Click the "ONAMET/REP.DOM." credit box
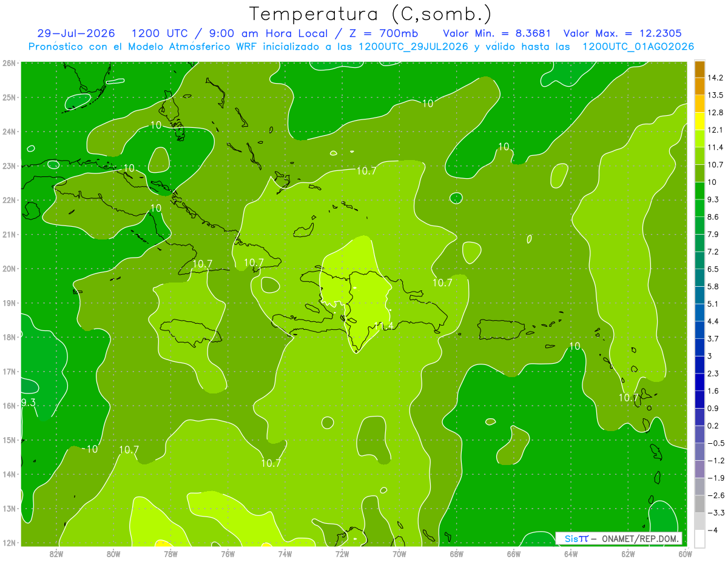 (619, 538)
